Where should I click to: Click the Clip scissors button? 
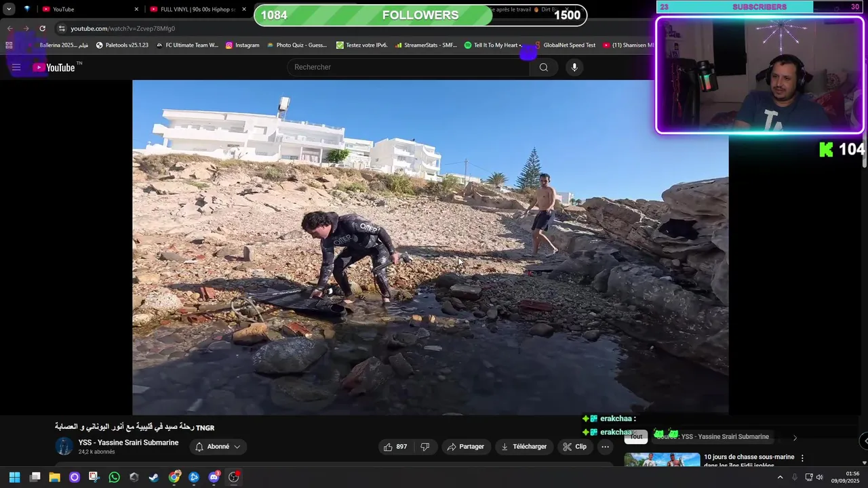point(574,447)
